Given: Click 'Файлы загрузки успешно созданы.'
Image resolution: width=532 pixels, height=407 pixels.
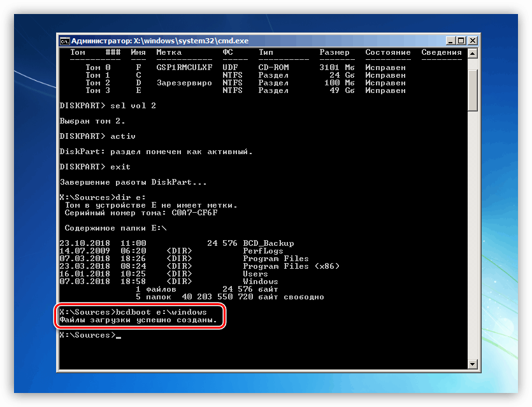Looking at the screenshot, I should click(138, 320).
